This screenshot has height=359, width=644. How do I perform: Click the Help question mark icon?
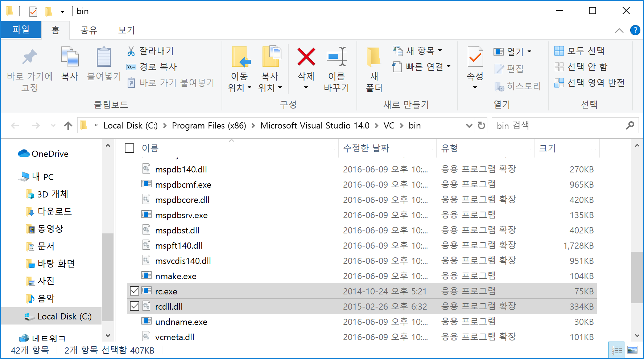635,30
